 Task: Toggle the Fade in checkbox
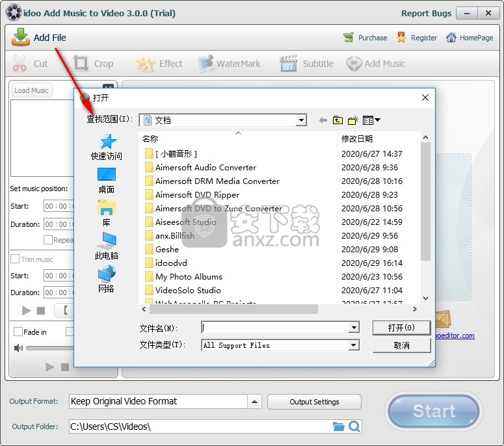point(18,332)
